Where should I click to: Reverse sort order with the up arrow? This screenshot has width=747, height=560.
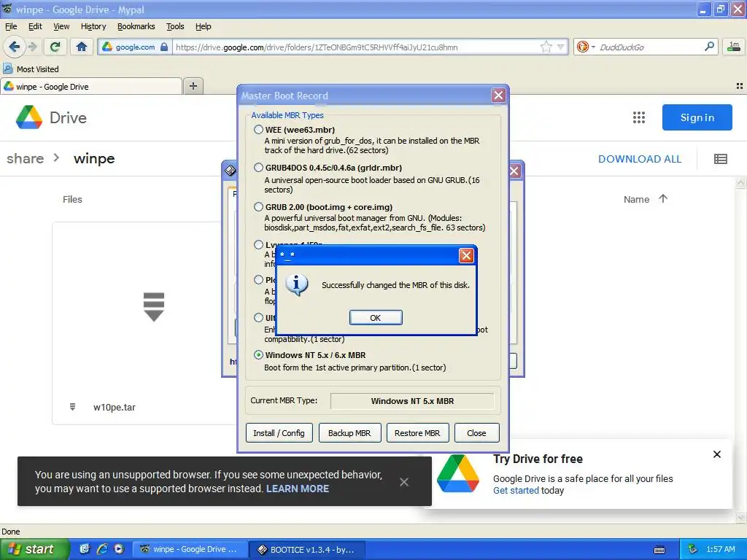coord(663,198)
